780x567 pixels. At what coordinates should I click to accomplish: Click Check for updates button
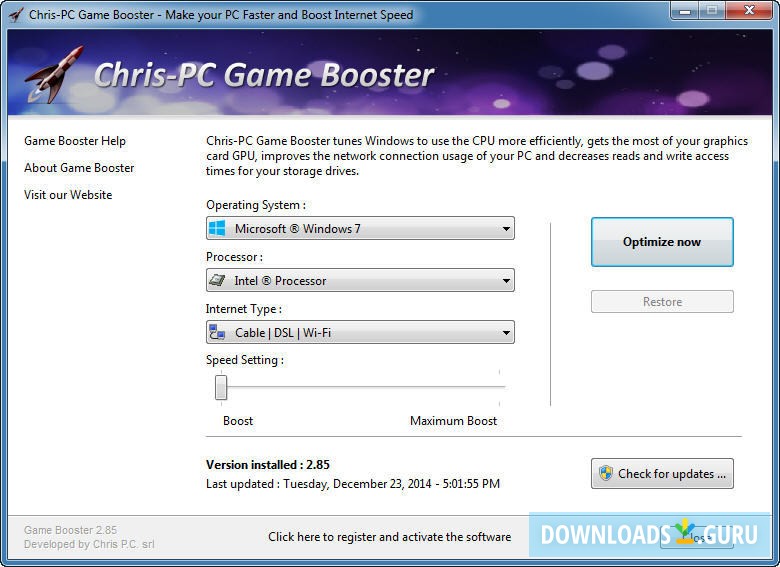(x=662, y=473)
